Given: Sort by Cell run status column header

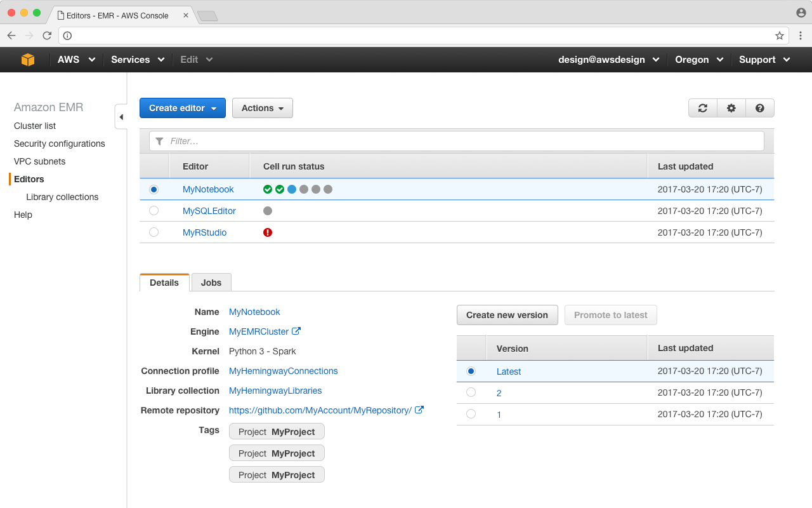Looking at the screenshot, I should click(449, 166).
